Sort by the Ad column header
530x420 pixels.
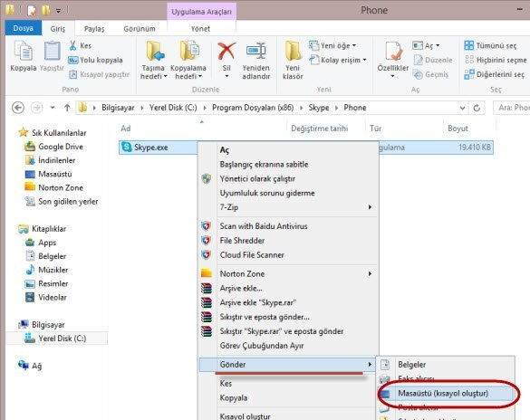[126, 129]
